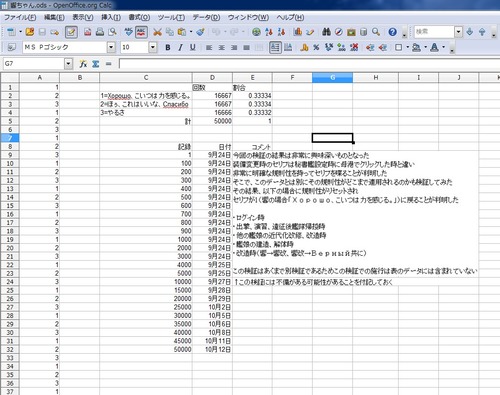Open the Function Wizard
The image size is (500, 395).
[x=83, y=64]
